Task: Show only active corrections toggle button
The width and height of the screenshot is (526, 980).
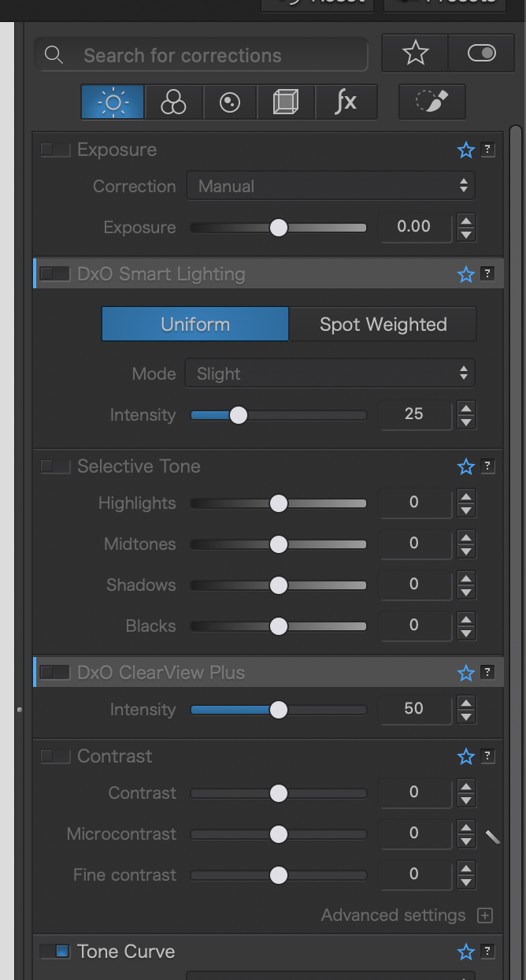Action: [x=481, y=54]
